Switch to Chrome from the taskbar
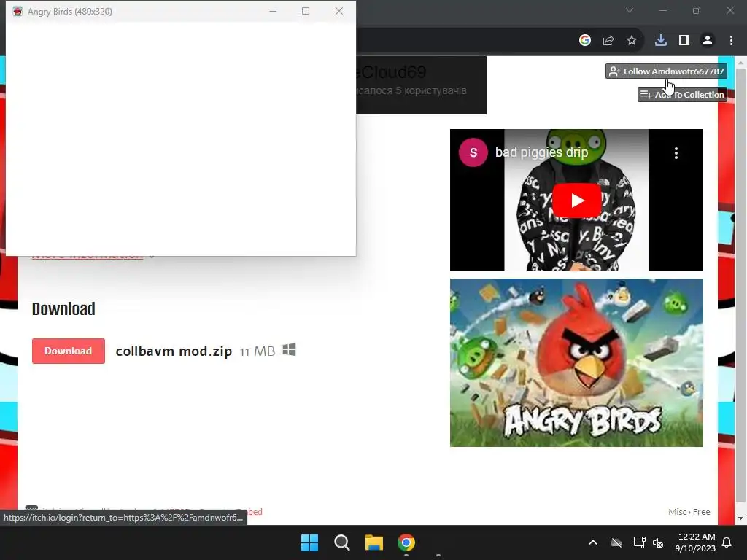The image size is (747, 560). [x=406, y=542]
